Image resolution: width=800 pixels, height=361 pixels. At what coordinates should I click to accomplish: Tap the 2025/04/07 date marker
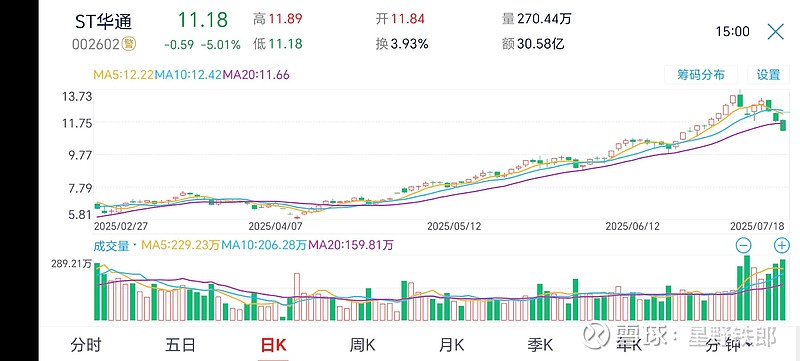pyautogui.click(x=275, y=226)
